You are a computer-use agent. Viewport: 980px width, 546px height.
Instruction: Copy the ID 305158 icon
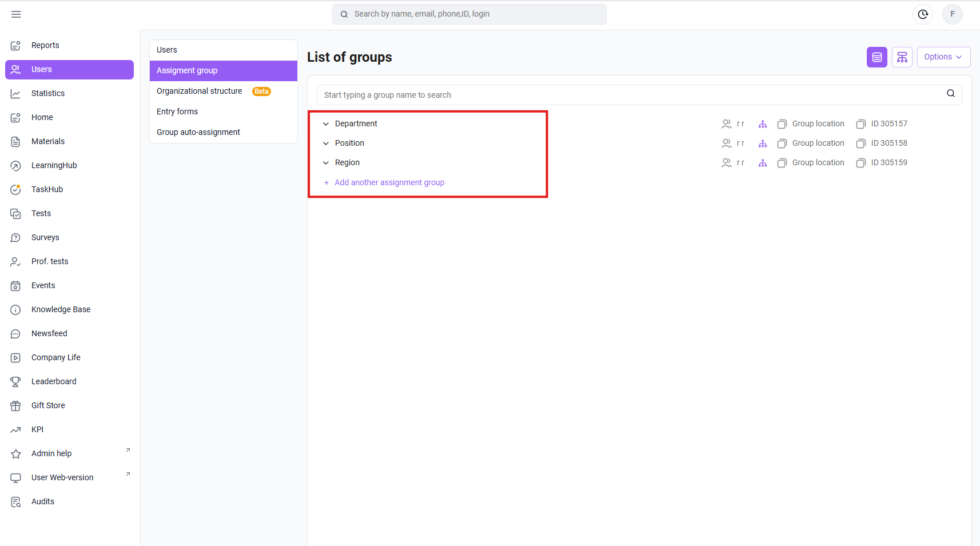coord(861,144)
